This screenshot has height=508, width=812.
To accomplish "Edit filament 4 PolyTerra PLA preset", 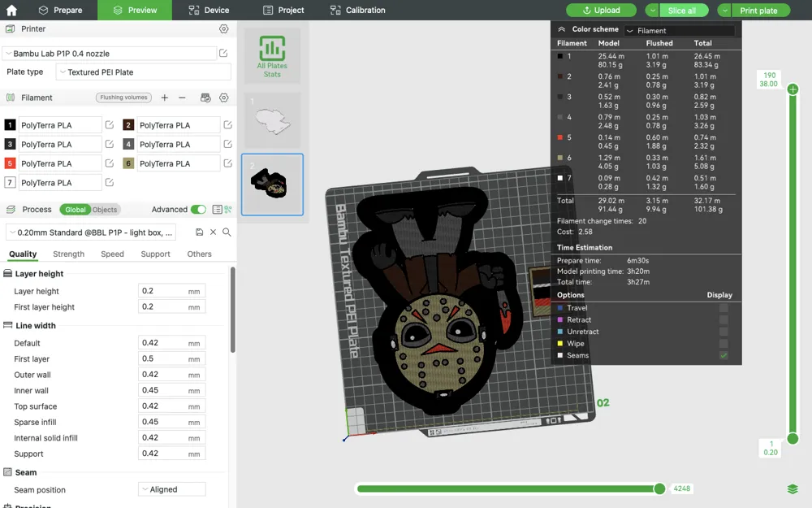I will tap(228, 144).
